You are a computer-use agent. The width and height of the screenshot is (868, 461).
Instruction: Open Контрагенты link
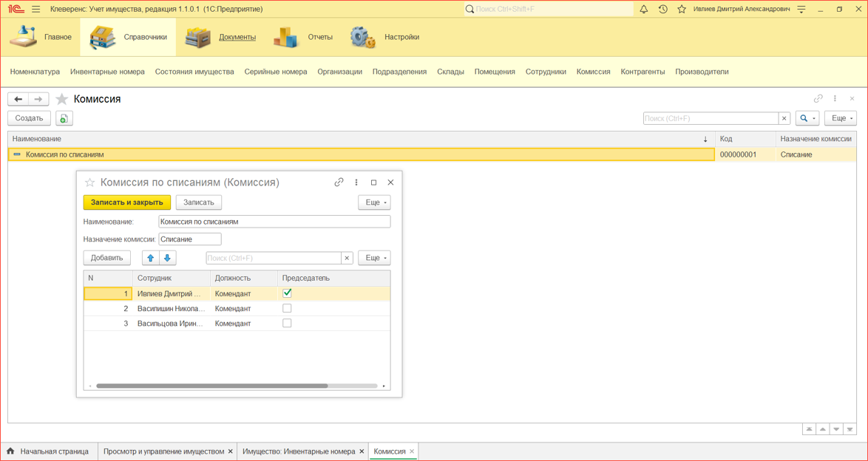click(x=642, y=72)
